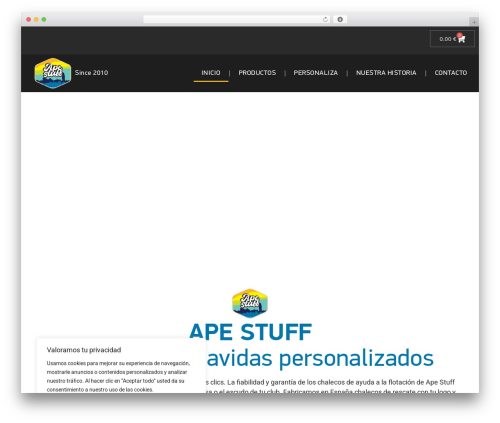Open NUESTRA HISTORIA page

(386, 73)
